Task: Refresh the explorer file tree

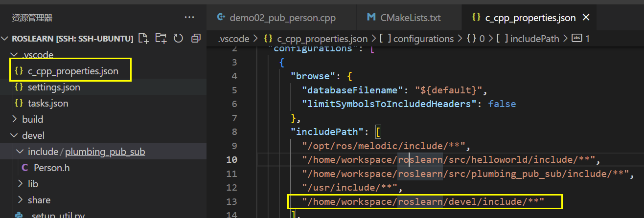Action: [178, 38]
